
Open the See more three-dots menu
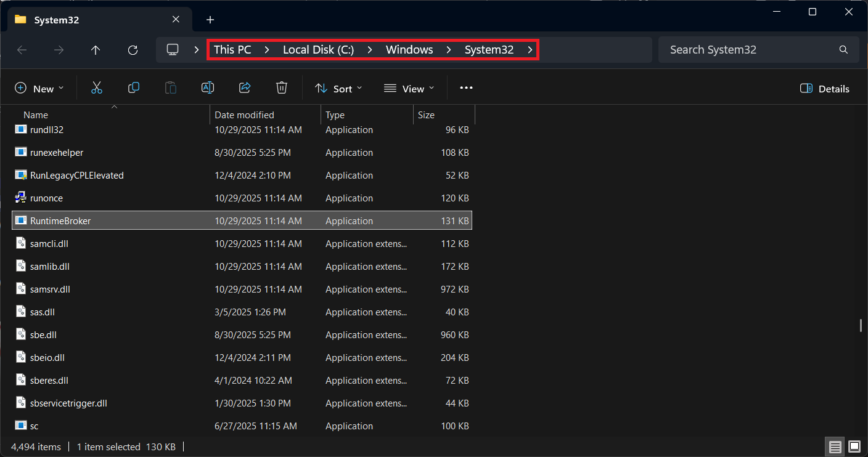(x=466, y=88)
